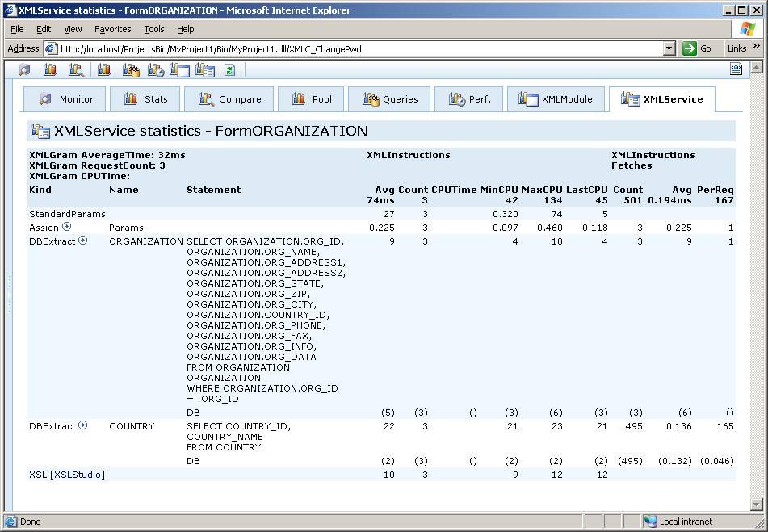Open the XSLStudio link

pyautogui.click(x=78, y=475)
